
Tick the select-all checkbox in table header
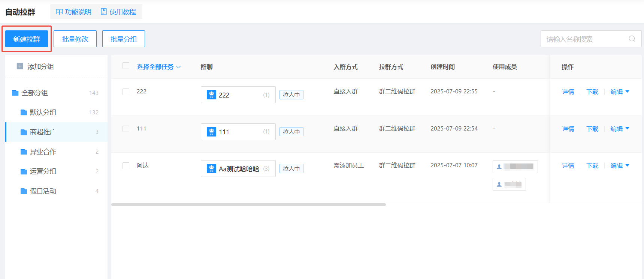126,66
